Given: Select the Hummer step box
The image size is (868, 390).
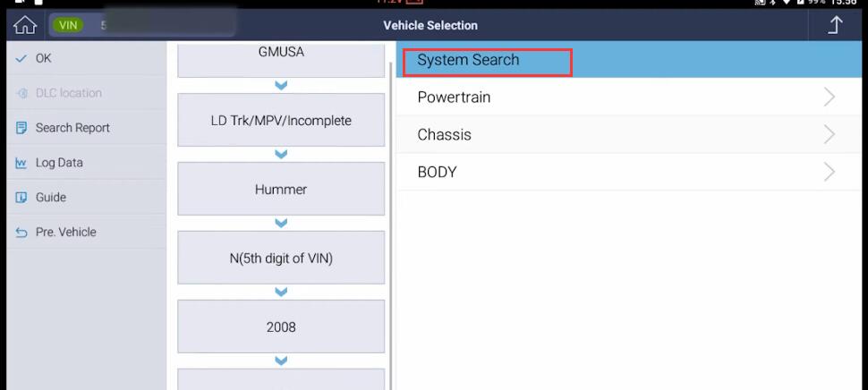Looking at the screenshot, I should [281, 190].
